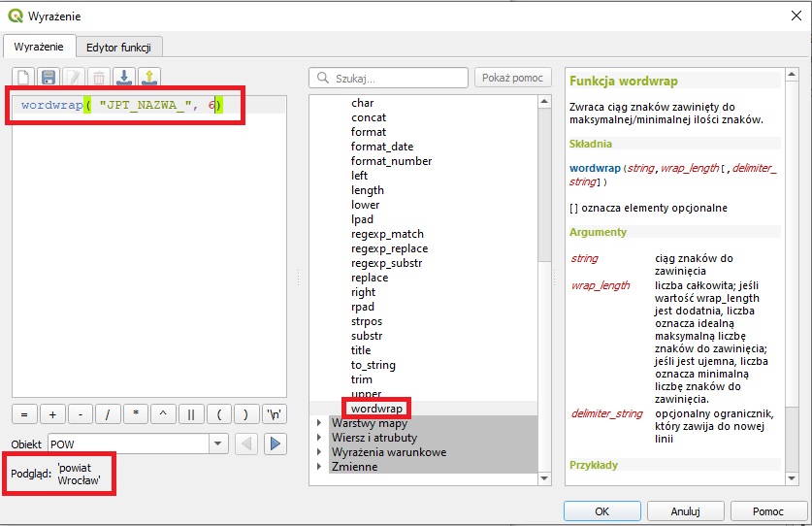Screen dimensions: 812x526
Task: Click the export expressions upload-arrow icon
Action: [x=149, y=78]
